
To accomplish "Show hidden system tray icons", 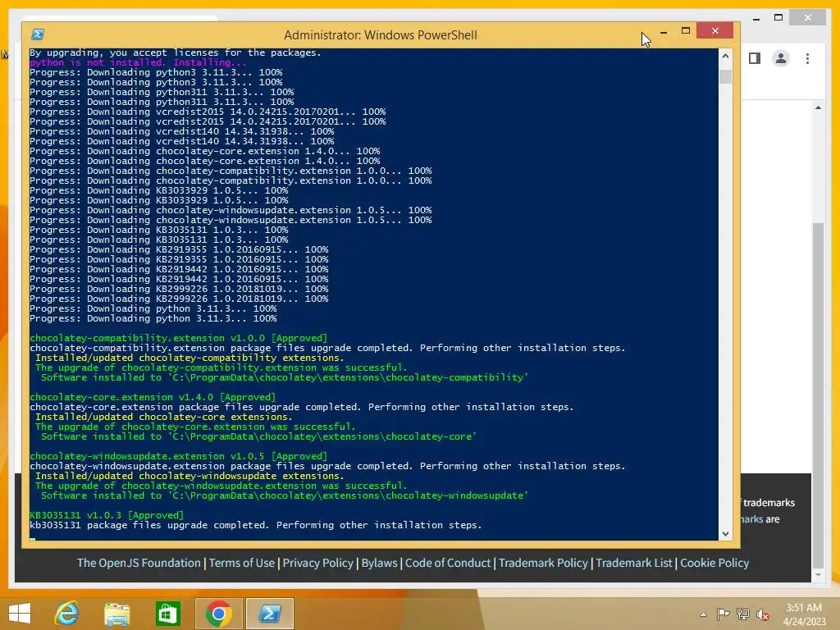I will [703, 614].
